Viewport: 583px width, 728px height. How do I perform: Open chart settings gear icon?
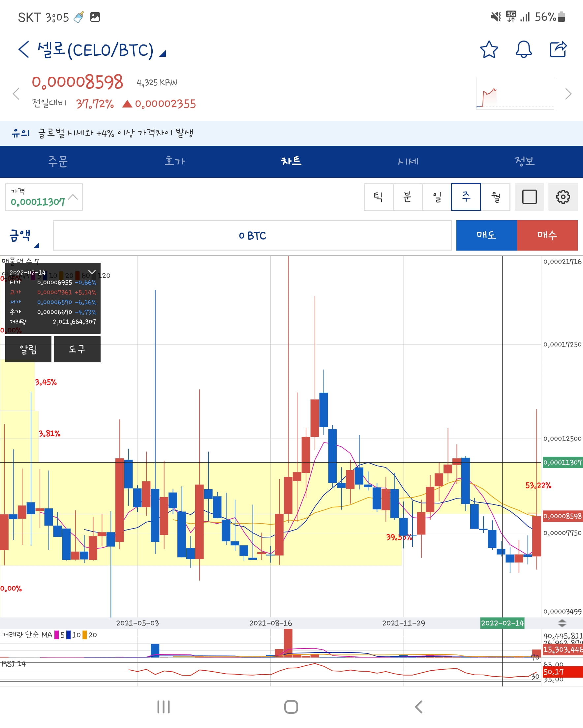tap(563, 197)
